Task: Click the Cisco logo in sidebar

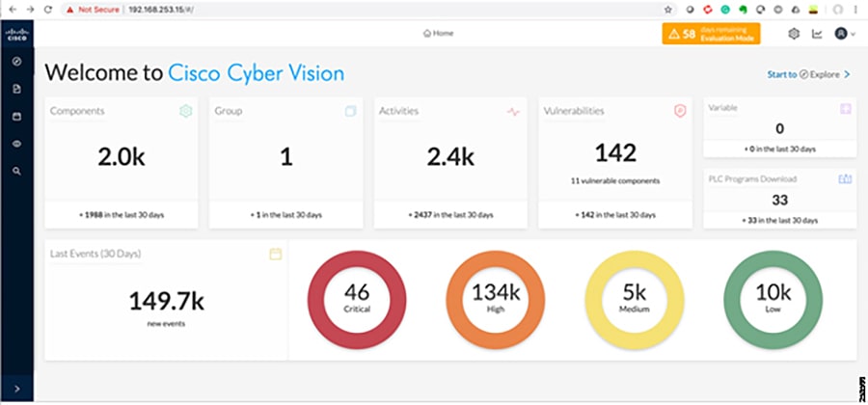Action: [x=16, y=35]
